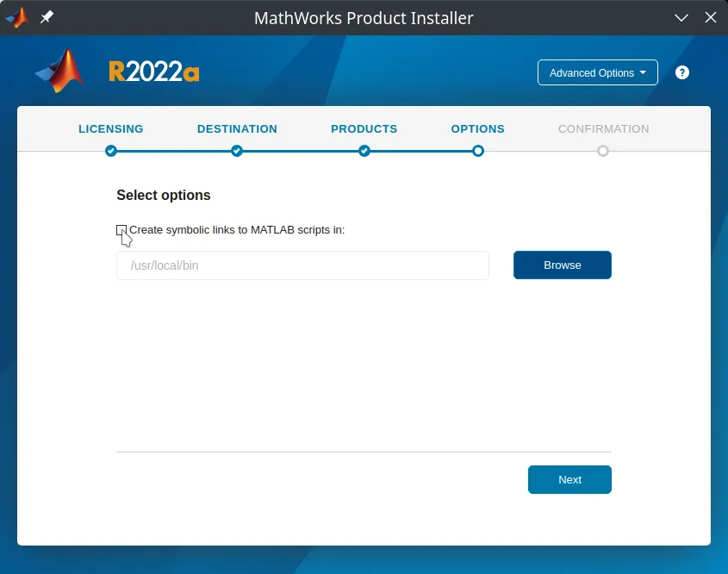Select the OPTIONS step tab
The height and width of the screenshot is (574, 728).
tap(478, 128)
